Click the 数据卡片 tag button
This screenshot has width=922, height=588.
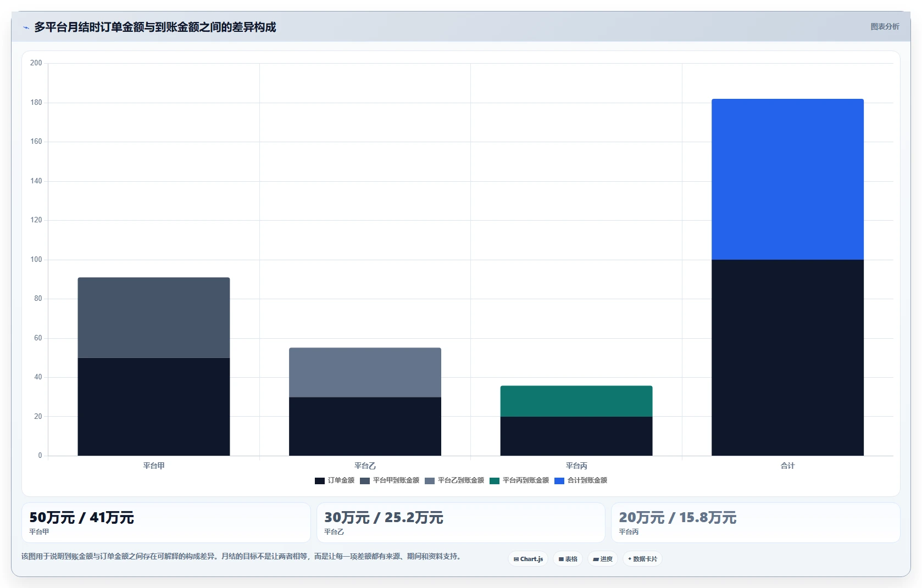pos(642,559)
